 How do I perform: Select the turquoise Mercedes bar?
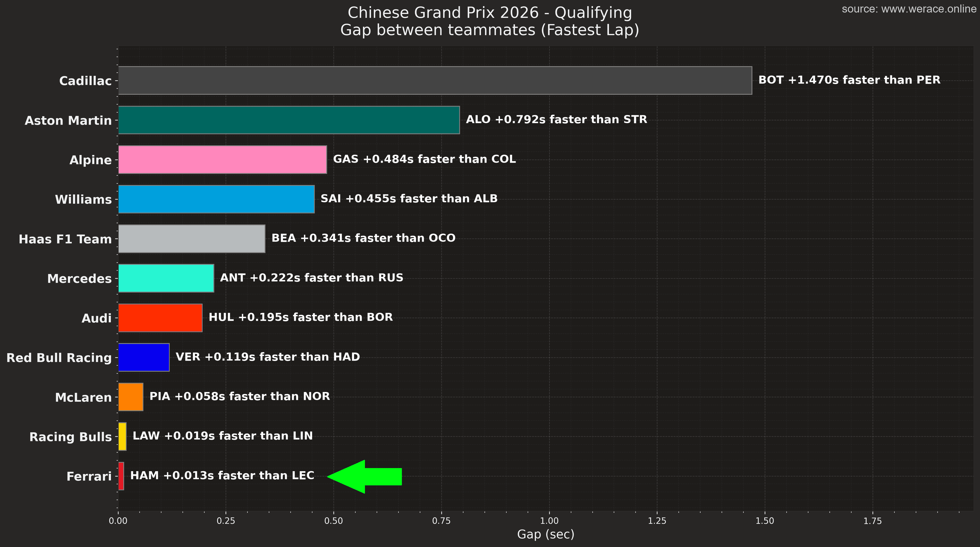(x=166, y=278)
